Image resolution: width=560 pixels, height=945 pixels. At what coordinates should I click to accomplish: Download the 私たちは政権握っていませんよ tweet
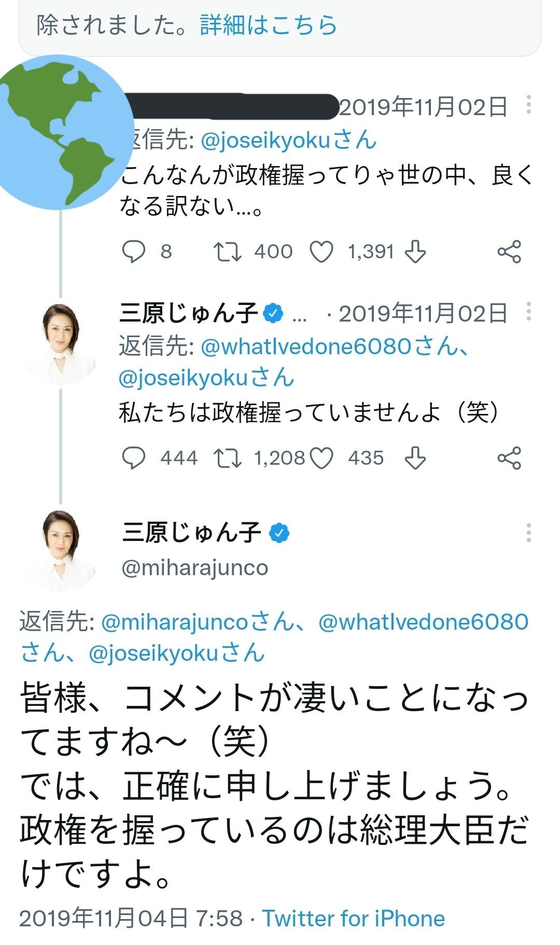pyautogui.click(x=415, y=458)
